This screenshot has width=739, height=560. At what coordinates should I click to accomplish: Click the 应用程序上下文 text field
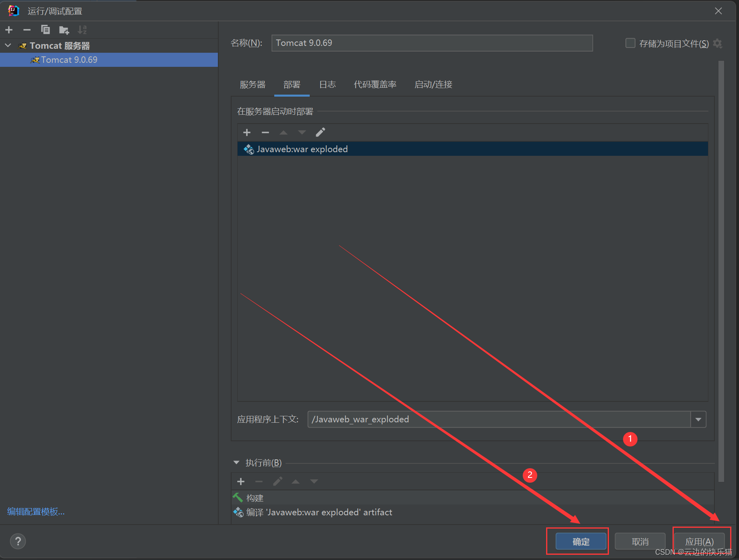tap(499, 419)
